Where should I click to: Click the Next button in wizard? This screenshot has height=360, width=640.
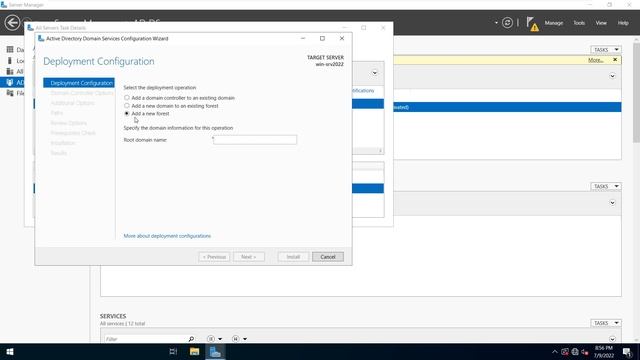click(249, 257)
